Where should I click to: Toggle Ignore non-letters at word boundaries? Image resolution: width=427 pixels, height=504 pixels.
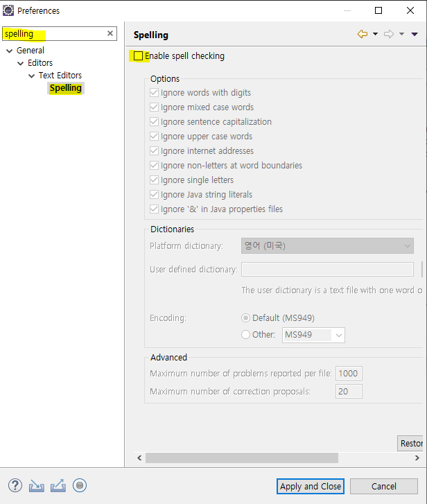154,166
